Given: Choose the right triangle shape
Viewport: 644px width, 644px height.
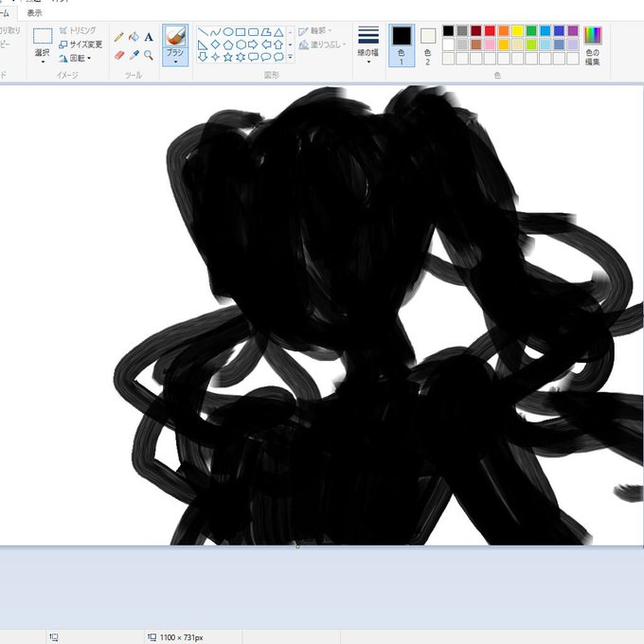Looking at the screenshot, I should click(x=203, y=45).
